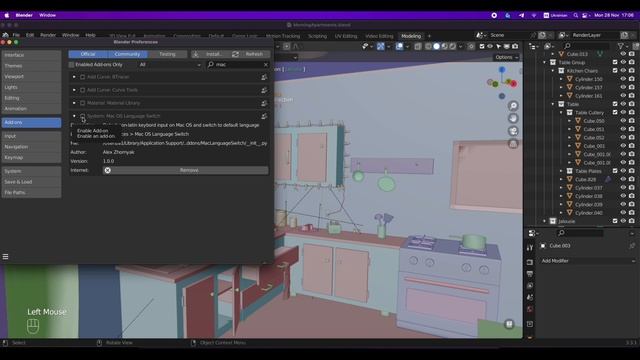
Task: Collapse the Table Group collection in outliner
Action: (544, 62)
